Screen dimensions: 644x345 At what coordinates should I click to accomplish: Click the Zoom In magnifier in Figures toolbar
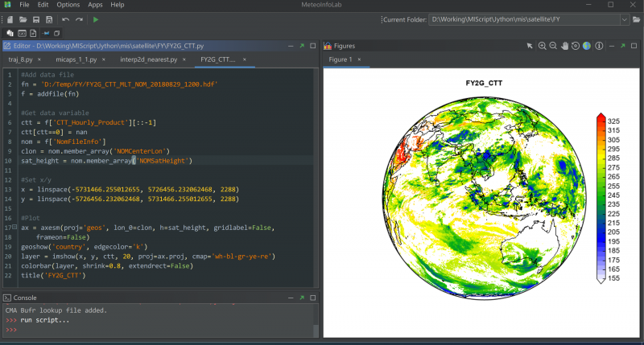(542, 46)
